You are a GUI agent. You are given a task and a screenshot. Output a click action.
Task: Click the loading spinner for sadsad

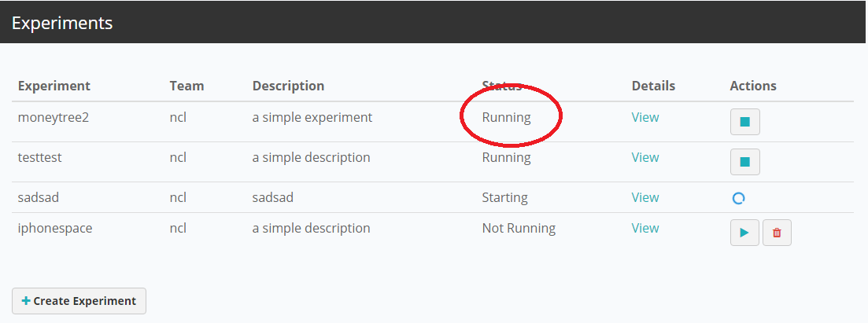(x=738, y=198)
